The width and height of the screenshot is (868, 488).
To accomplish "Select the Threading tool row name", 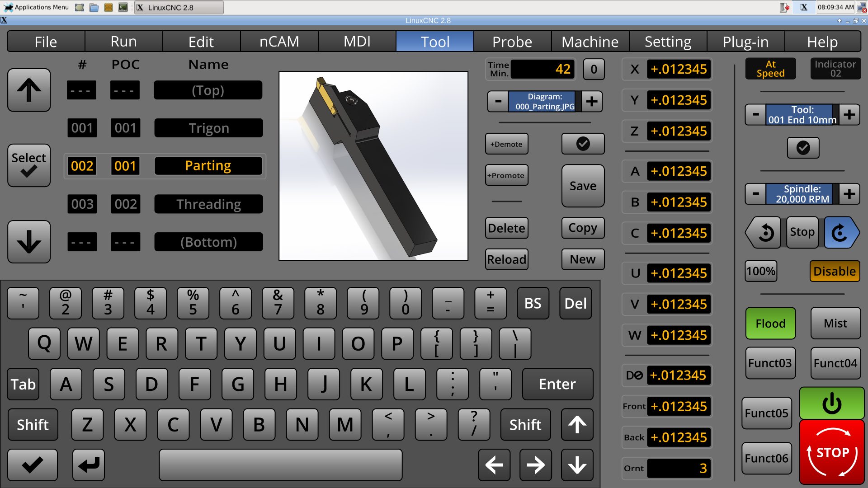I will 208,204.
